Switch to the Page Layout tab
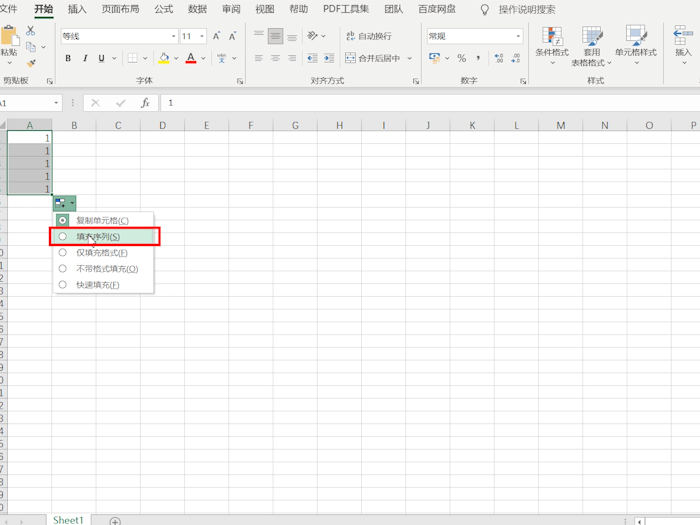This screenshot has height=525, width=700. coord(121,9)
